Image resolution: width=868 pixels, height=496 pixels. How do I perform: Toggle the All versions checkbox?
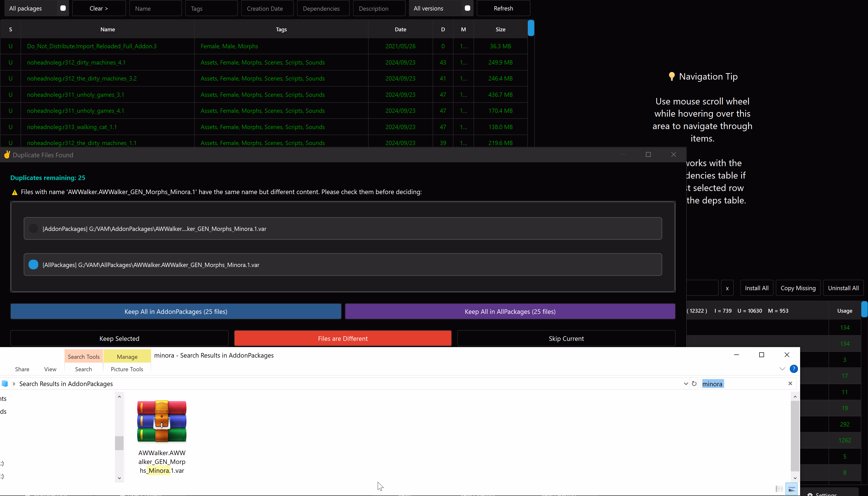(x=467, y=8)
